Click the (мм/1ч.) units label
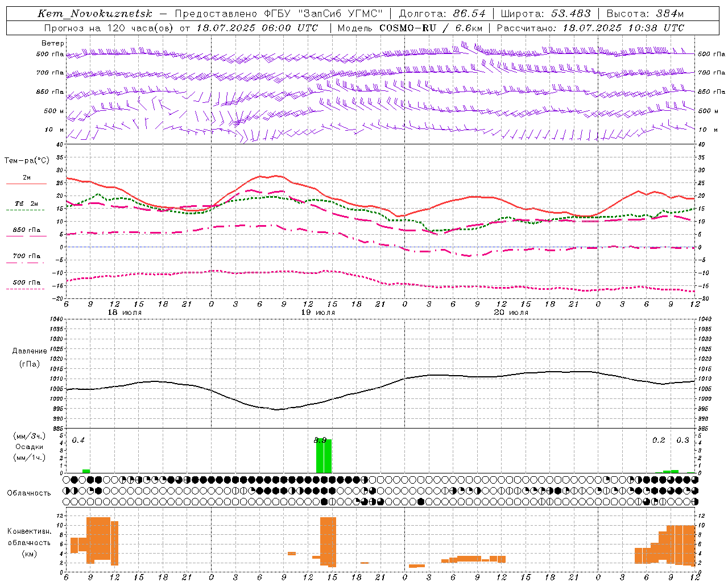The width and height of the screenshot is (728, 582). (29, 458)
